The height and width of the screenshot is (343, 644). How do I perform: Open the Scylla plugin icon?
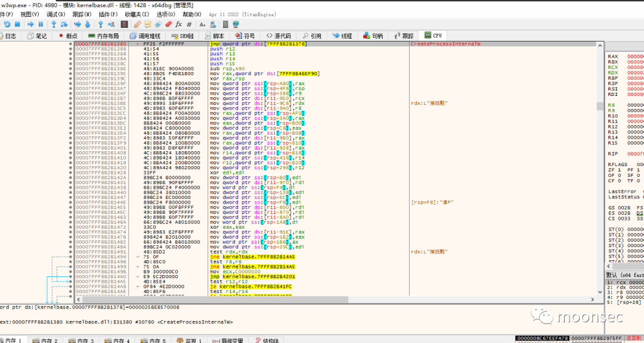(x=124, y=24)
